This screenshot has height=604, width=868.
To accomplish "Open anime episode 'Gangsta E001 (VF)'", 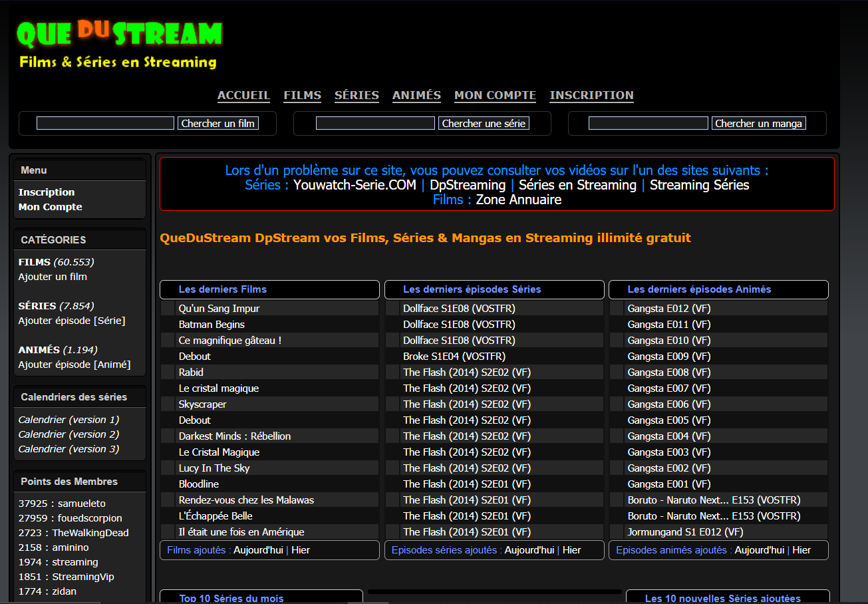I will click(669, 484).
